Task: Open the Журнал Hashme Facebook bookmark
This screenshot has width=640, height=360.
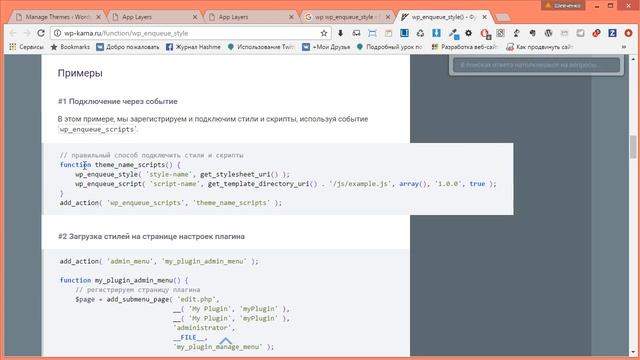Action: click(x=193, y=47)
